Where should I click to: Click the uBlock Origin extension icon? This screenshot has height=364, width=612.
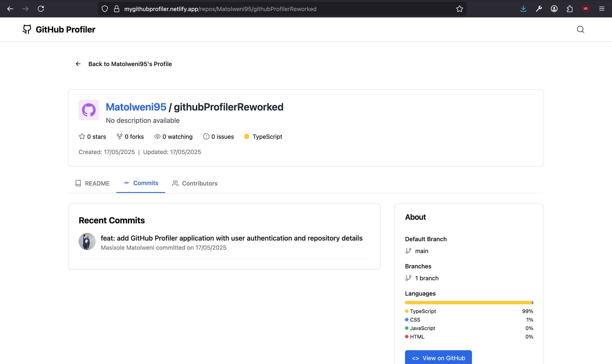585,9
